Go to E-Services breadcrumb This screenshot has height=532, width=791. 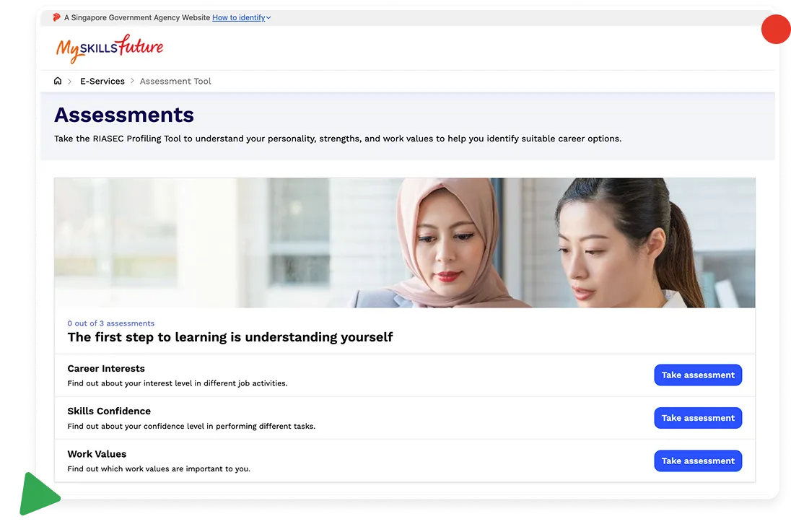tap(102, 82)
